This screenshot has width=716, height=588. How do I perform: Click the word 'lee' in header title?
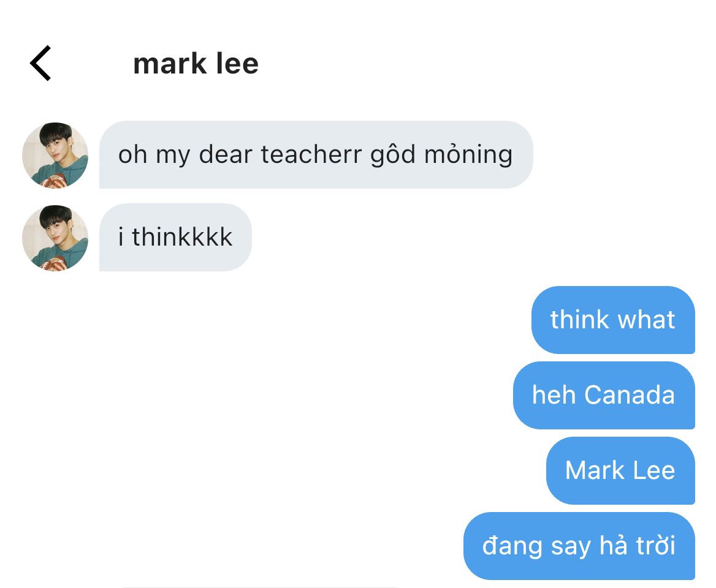point(237,64)
